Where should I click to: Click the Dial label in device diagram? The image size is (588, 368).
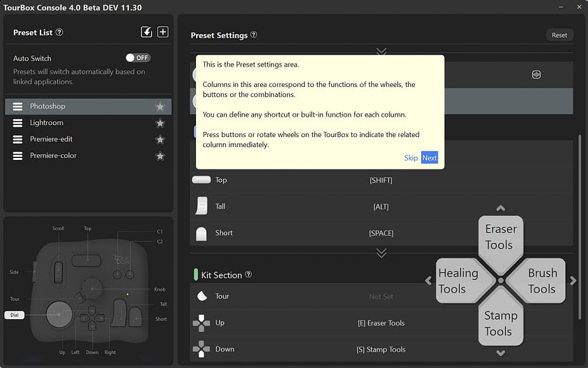[x=14, y=315]
